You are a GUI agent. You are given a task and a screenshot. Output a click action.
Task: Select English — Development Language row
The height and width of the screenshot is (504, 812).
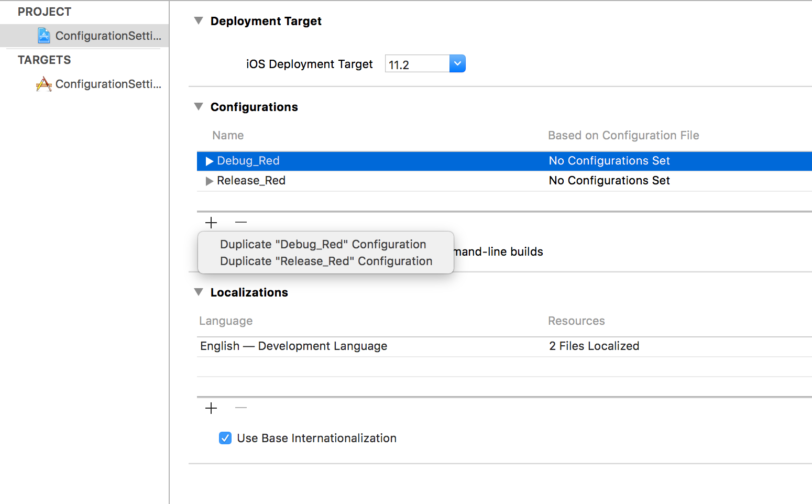coord(504,346)
